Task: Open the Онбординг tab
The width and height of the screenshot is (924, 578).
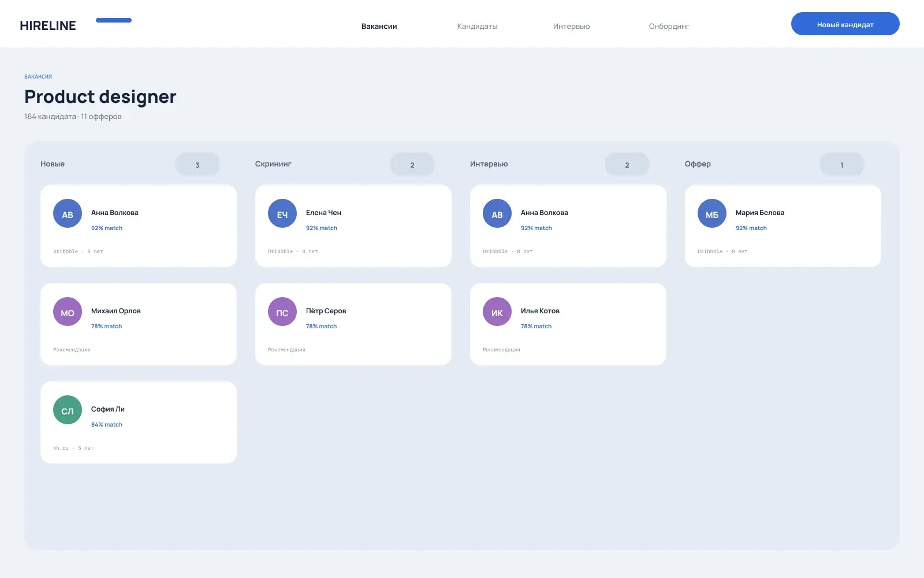Action: click(669, 26)
